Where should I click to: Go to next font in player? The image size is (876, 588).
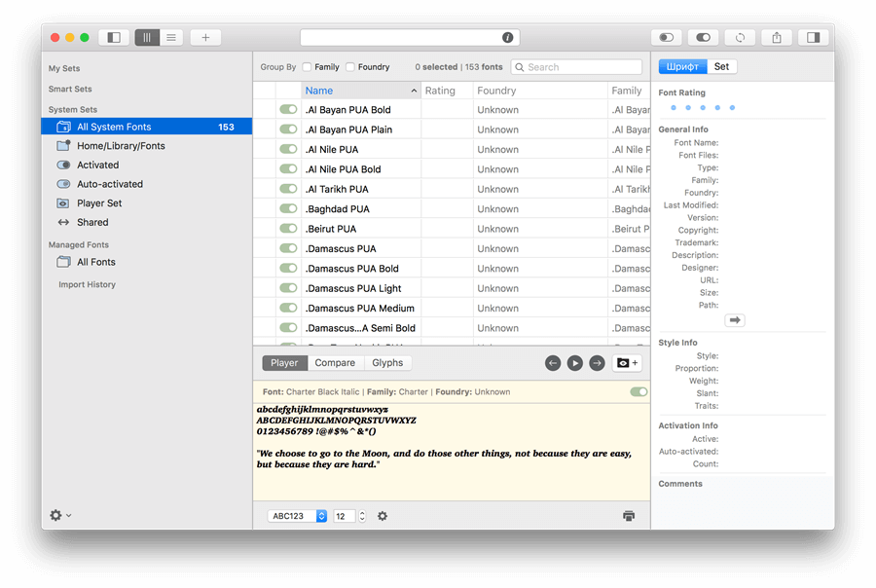tap(597, 363)
